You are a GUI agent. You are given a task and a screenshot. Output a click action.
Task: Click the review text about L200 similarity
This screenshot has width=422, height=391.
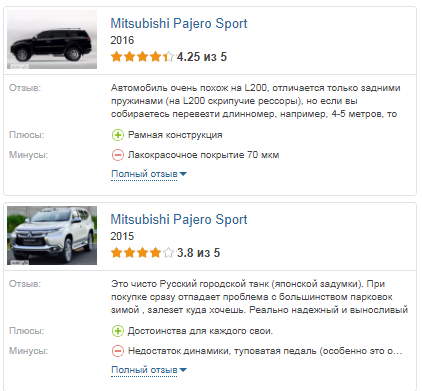click(256, 101)
